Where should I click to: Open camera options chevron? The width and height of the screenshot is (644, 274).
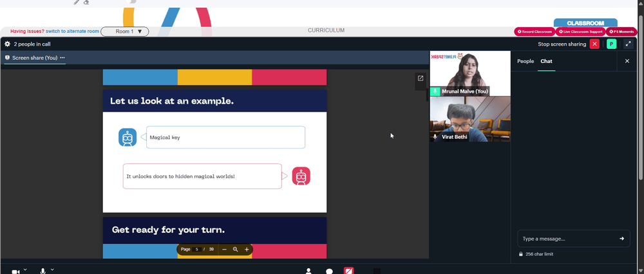coord(25,269)
